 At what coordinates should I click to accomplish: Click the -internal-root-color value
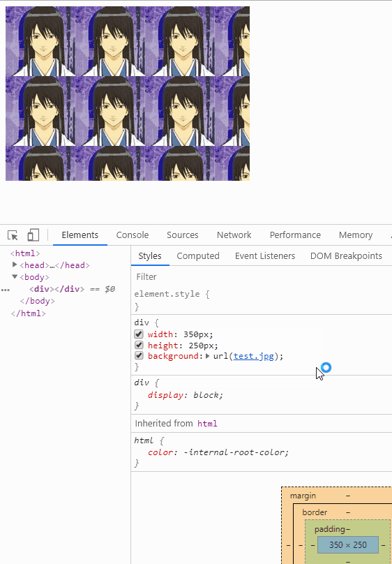tap(234, 452)
